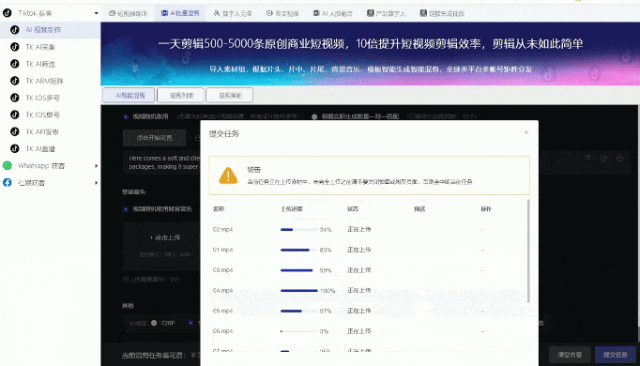Click the TikTok icon beside AI 视频创作

point(15,30)
